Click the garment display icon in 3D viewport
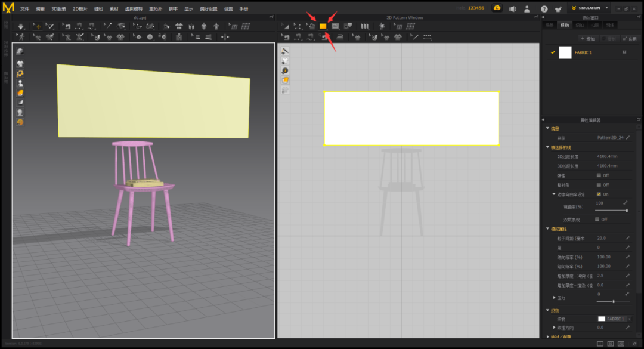The height and width of the screenshot is (349, 644). click(x=20, y=64)
